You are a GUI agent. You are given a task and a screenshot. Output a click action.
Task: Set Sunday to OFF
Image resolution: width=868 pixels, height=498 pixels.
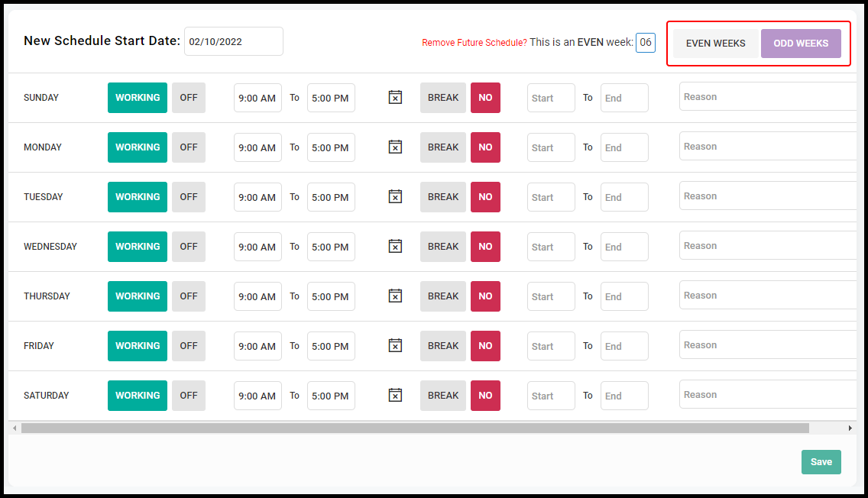(189, 98)
